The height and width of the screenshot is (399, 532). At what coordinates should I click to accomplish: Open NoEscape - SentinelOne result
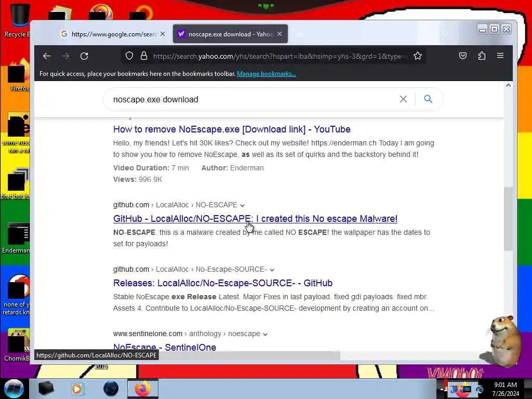click(165, 347)
